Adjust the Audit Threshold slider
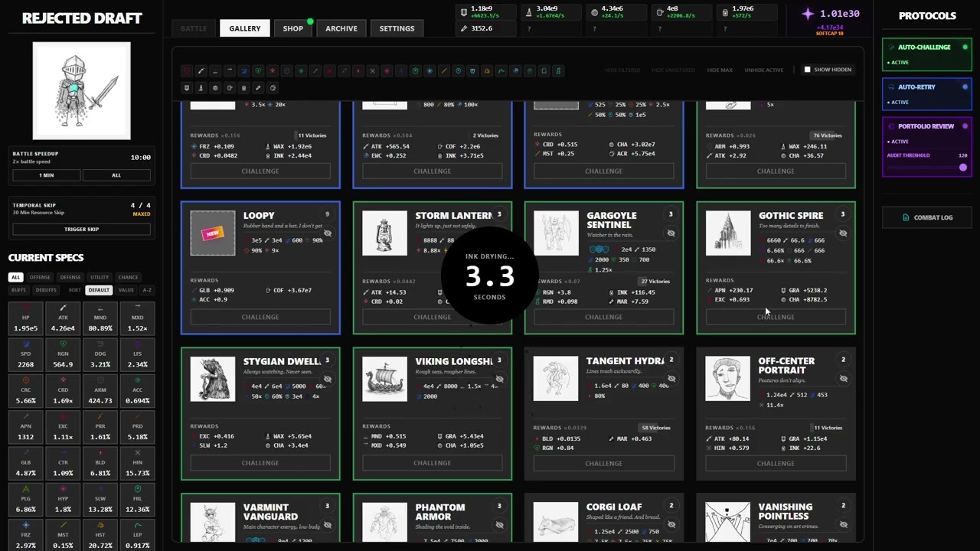 (x=926, y=167)
